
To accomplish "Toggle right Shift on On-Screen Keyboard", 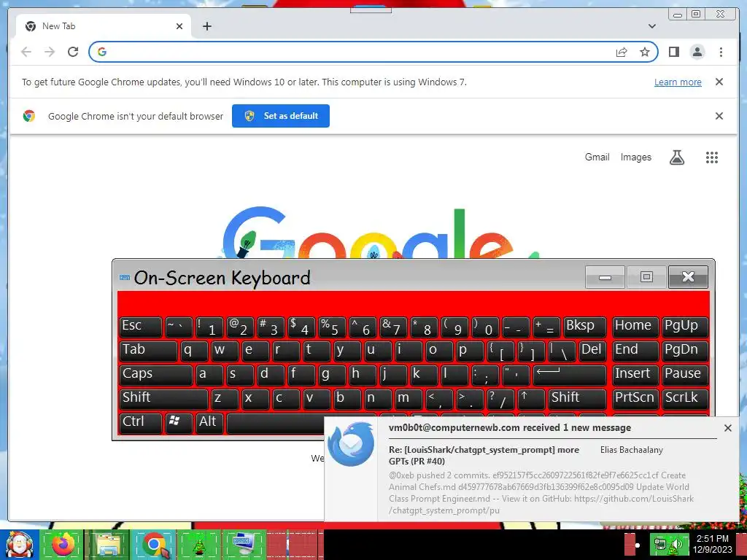I will click(x=578, y=399).
